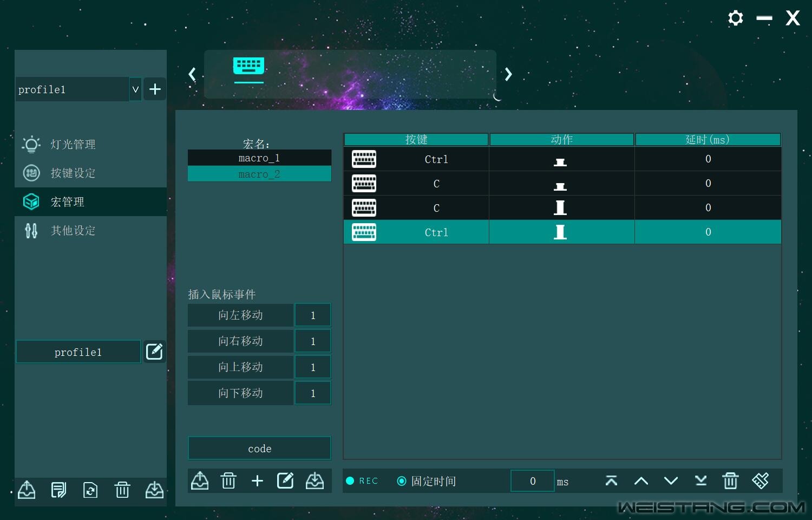Go to 灯光管理 lighting menu

tap(90, 144)
